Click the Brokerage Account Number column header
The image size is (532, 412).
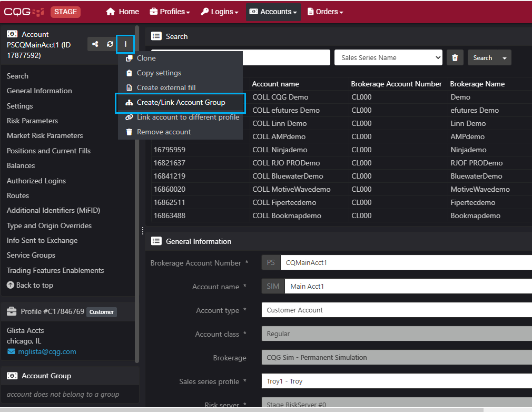[396, 84]
